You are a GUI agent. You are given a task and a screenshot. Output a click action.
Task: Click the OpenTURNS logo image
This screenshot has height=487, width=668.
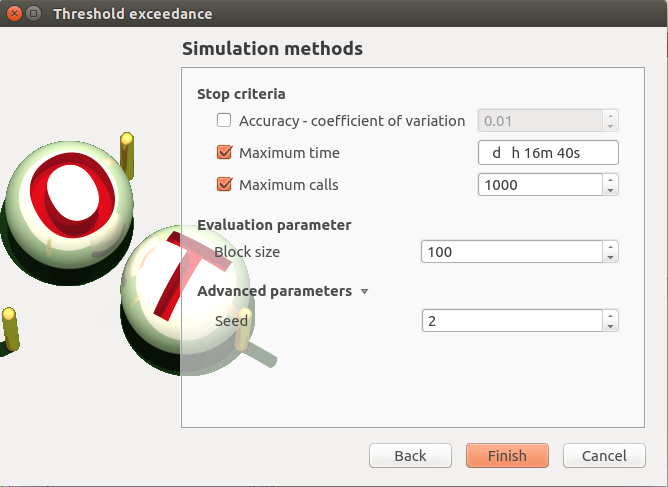(90, 250)
